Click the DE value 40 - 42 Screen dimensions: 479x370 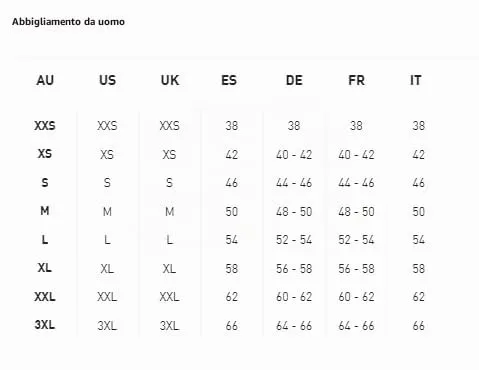[294, 155]
